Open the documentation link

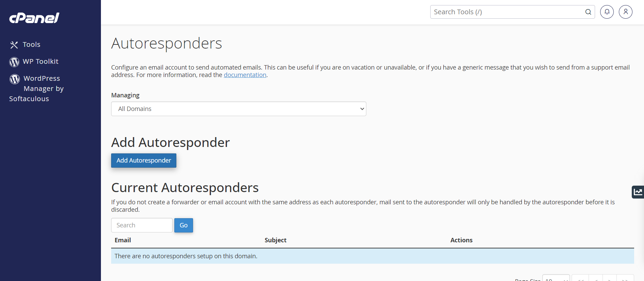pos(245,75)
